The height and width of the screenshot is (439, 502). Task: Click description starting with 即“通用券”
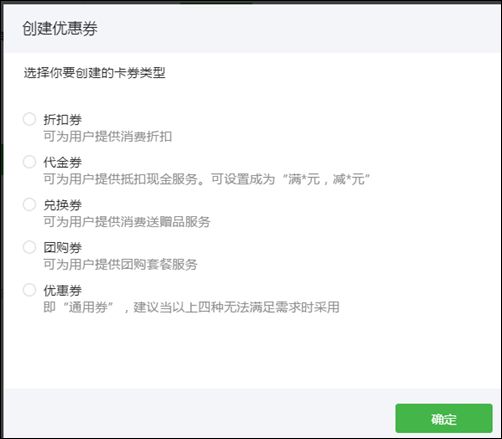click(191, 307)
